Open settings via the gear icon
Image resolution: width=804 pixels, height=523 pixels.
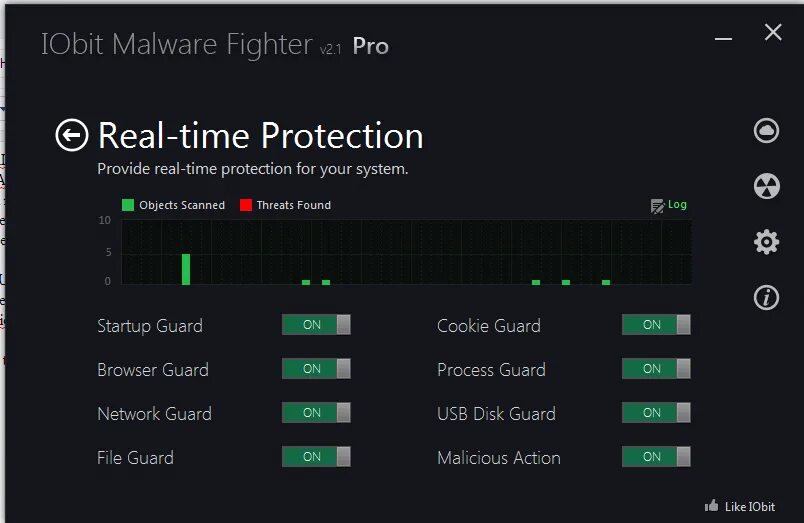(767, 242)
